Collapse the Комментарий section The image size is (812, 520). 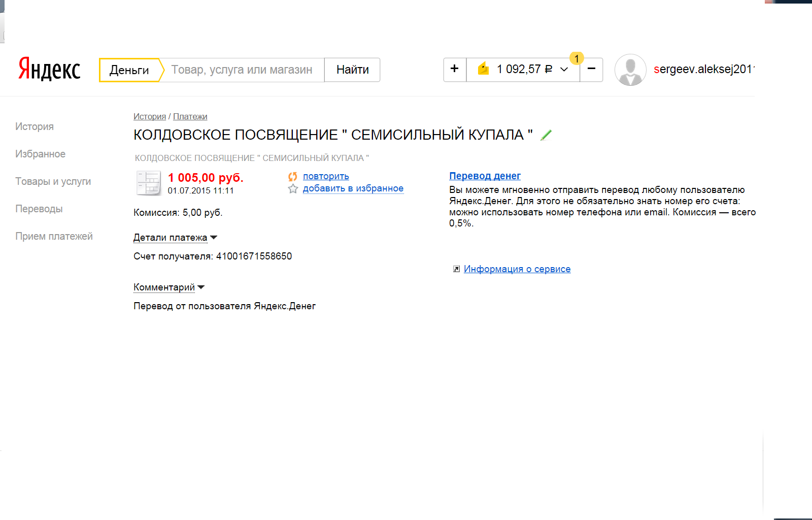tap(169, 287)
